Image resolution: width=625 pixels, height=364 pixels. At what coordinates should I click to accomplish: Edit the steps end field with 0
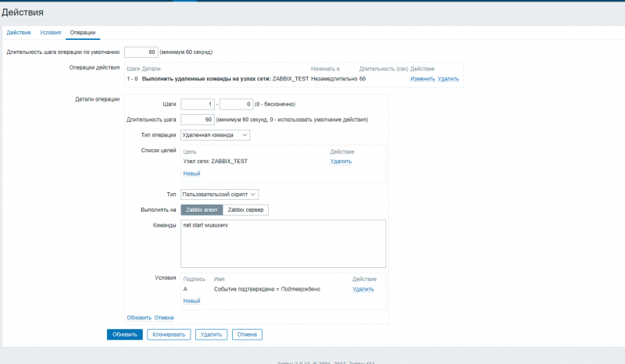click(237, 104)
